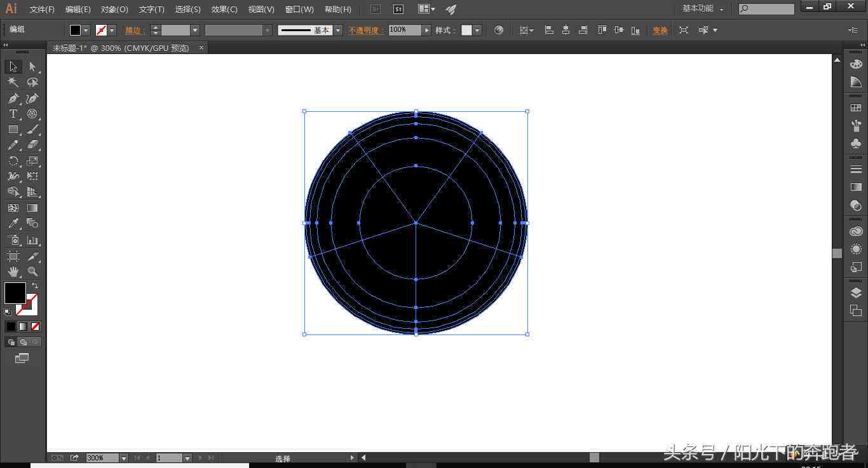
Task: Select the Mesh tool
Action: (x=13, y=208)
